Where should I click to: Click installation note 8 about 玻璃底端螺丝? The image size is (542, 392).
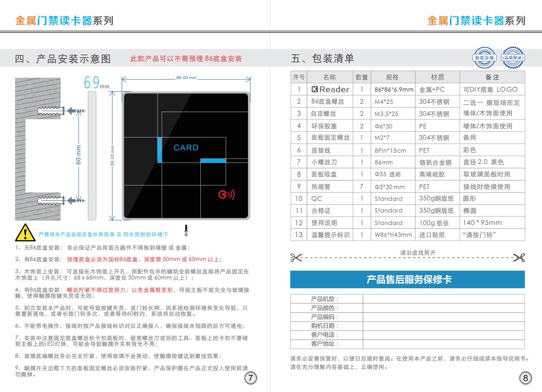pyautogui.click(x=118, y=356)
